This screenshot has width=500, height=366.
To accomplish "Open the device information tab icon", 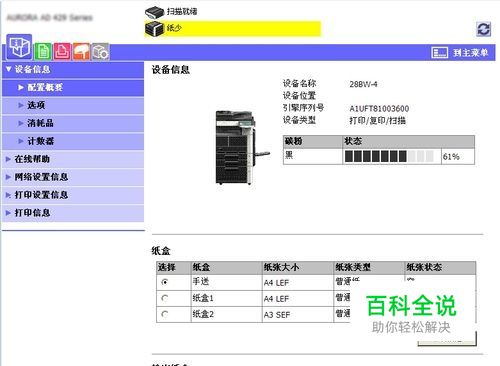I will pos(19,47).
